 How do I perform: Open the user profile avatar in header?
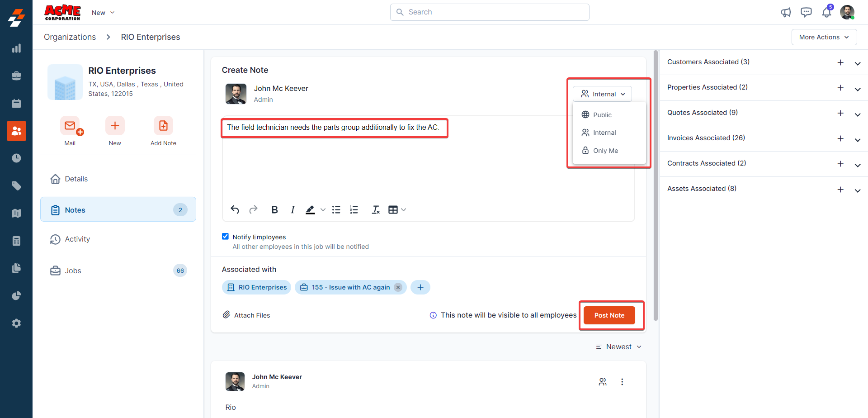click(x=847, y=12)
